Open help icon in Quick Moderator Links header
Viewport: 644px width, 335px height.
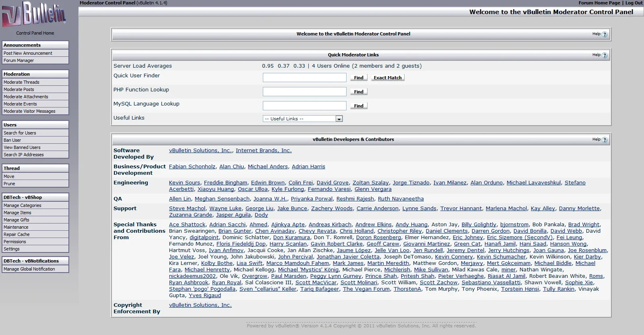(x=604, y=55)
